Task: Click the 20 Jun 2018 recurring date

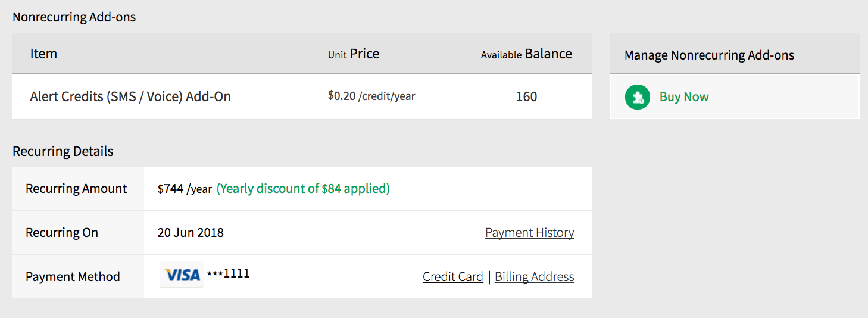Action: (191, 233)
